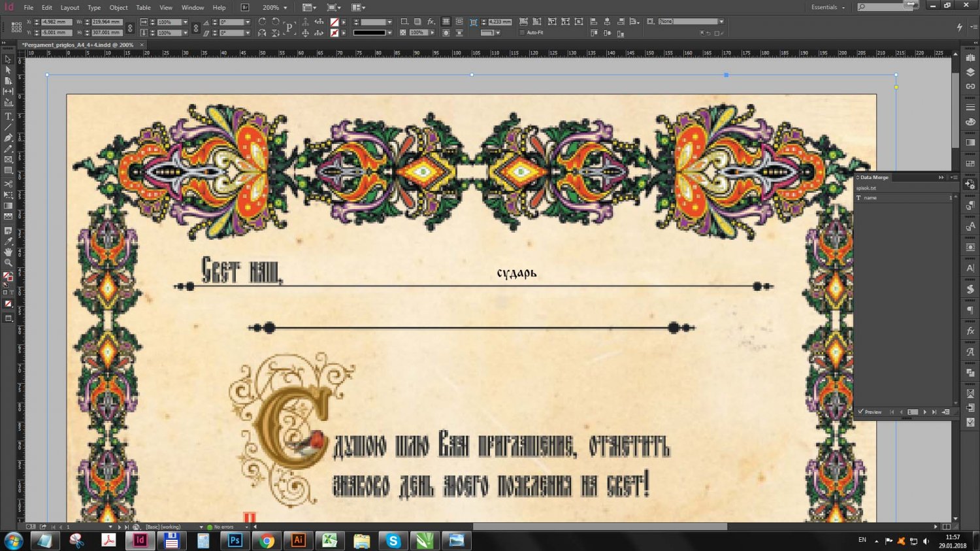Select the Type tool

[x=8, y=116]
